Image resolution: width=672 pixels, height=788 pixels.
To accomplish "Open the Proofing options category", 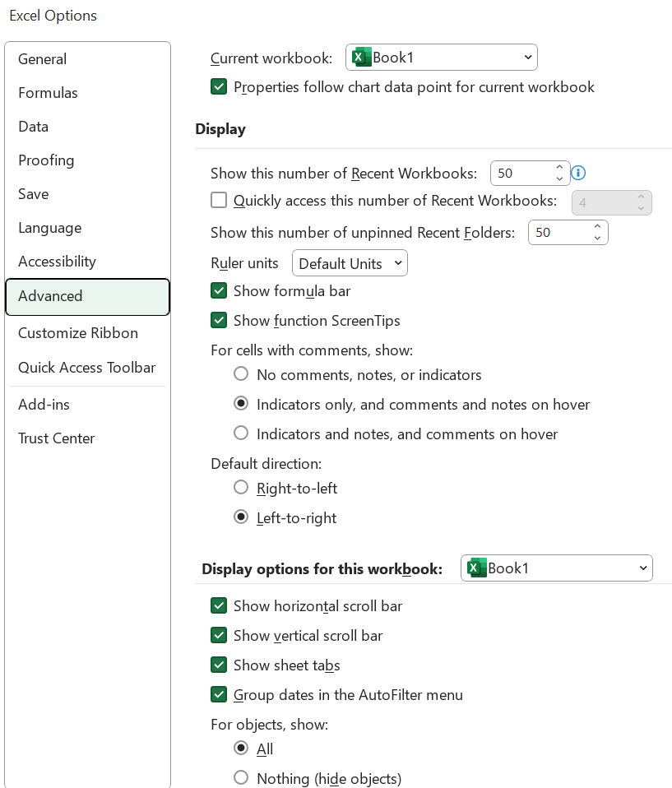I will [87, 160].
